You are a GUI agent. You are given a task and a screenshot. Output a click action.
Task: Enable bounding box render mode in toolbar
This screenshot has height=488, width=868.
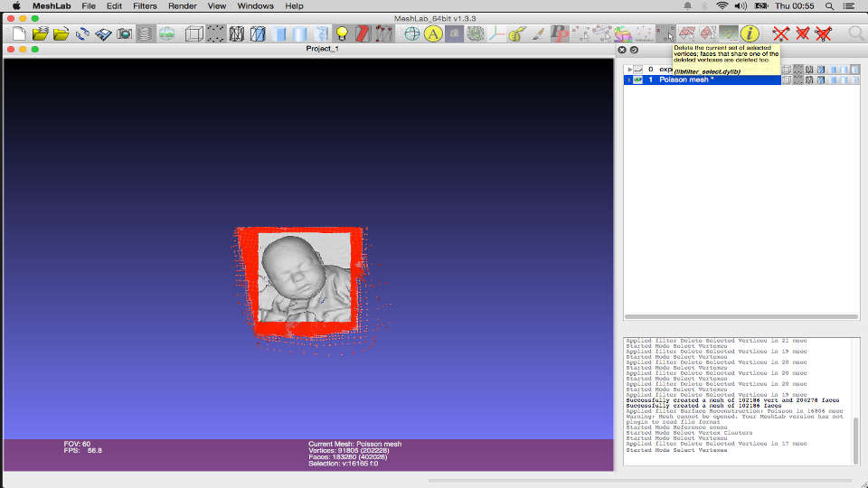coord(193,33)
